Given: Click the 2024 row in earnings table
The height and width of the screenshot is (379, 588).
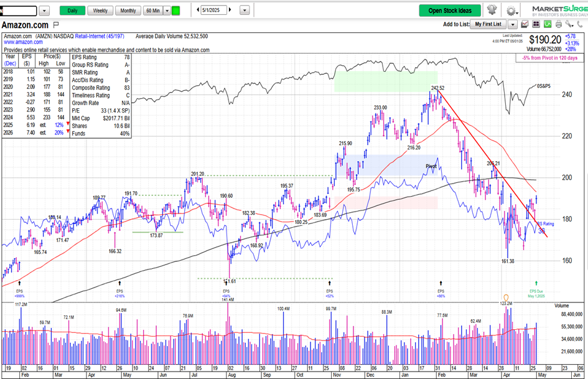Looking at the screenshot, I should click(35, 118).
